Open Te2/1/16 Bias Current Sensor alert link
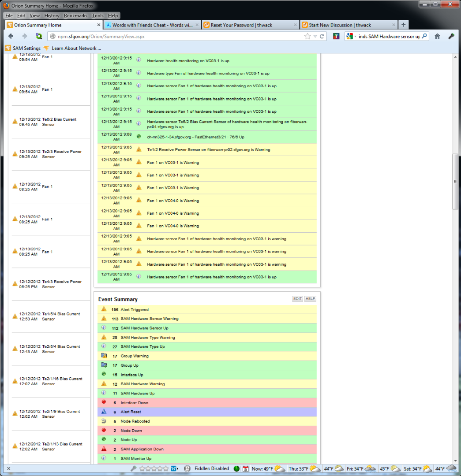 coord(62,381)
